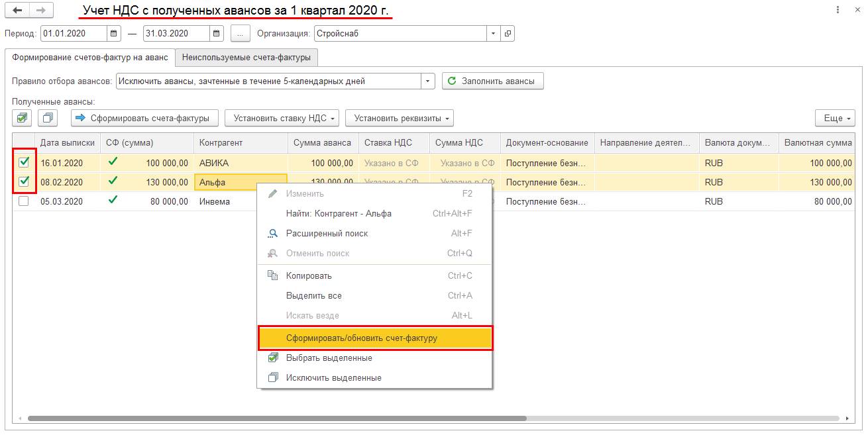Open the Установить ставку НДС dropdown
Screen dimensions: 868x435
(x=282, y=118)
